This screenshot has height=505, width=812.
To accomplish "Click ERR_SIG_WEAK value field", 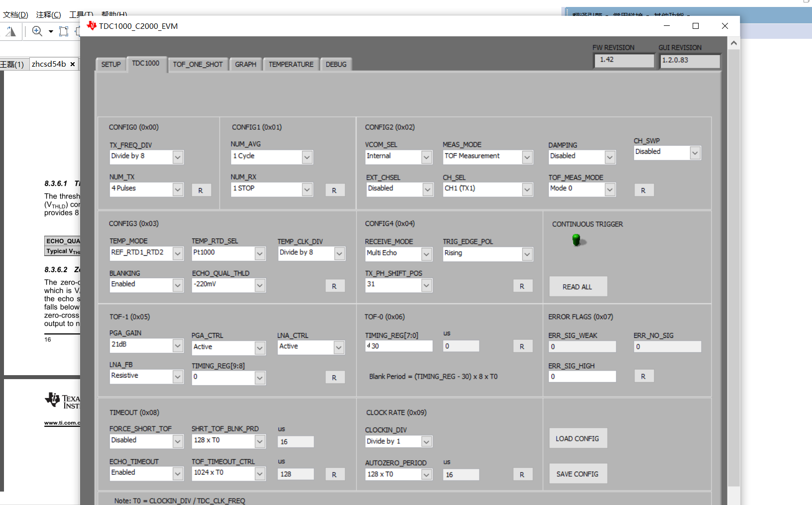I will (x=582, y=346).
